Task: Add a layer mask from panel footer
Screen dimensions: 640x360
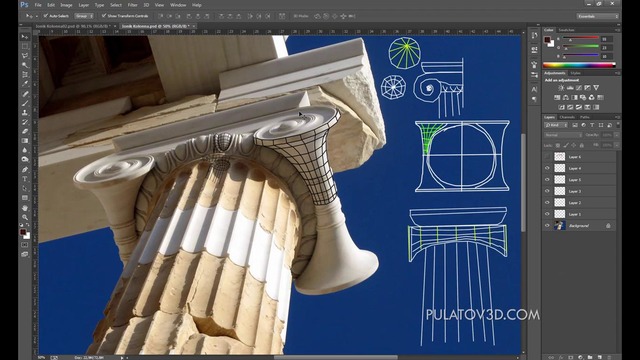Action: click(x=571, y=357)
